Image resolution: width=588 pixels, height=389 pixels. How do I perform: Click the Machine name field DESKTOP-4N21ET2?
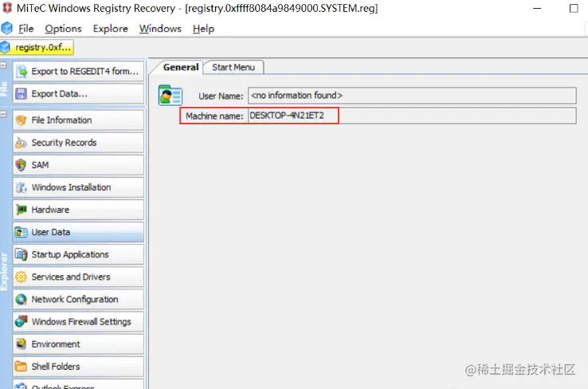click(x=412, y=116)
